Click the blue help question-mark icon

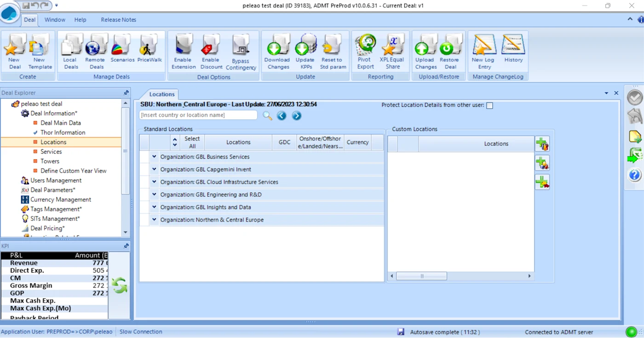(635, 175)
